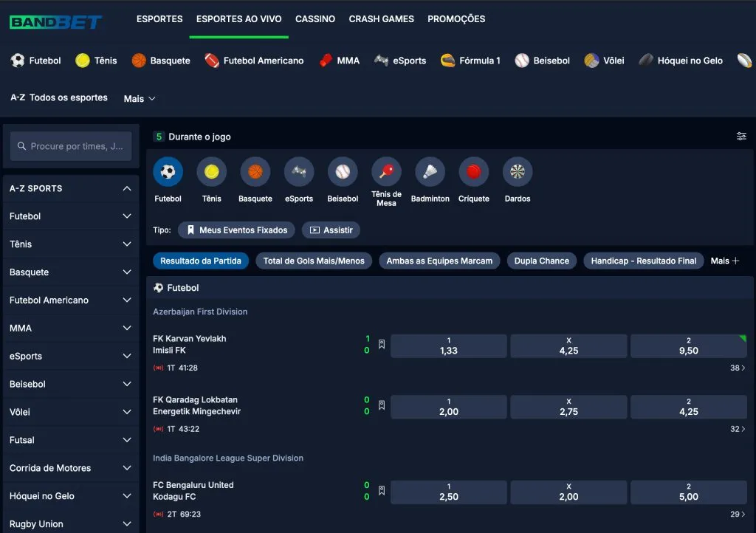Open 38 more markets for Karvan match
756x533 pixels.
738,368
